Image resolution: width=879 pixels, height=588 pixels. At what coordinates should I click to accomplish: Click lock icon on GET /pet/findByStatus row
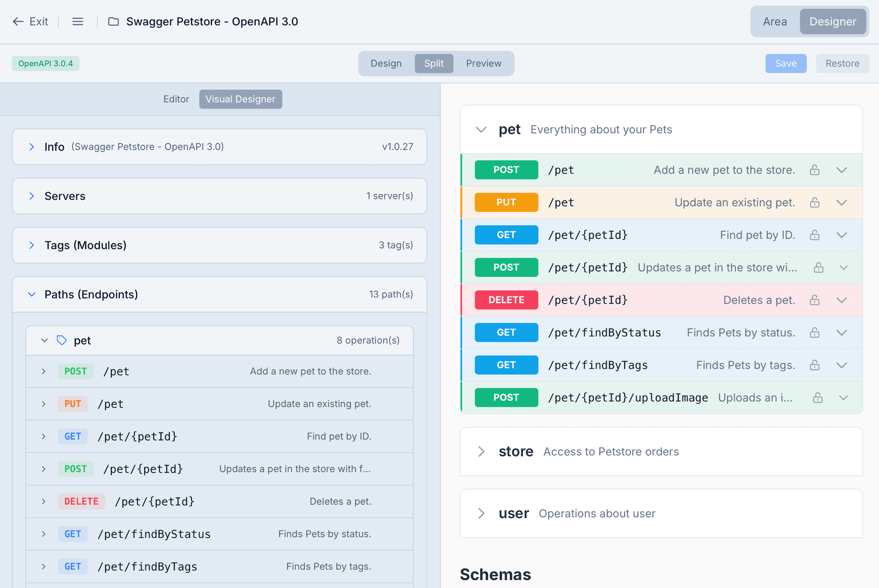point(814,333)
